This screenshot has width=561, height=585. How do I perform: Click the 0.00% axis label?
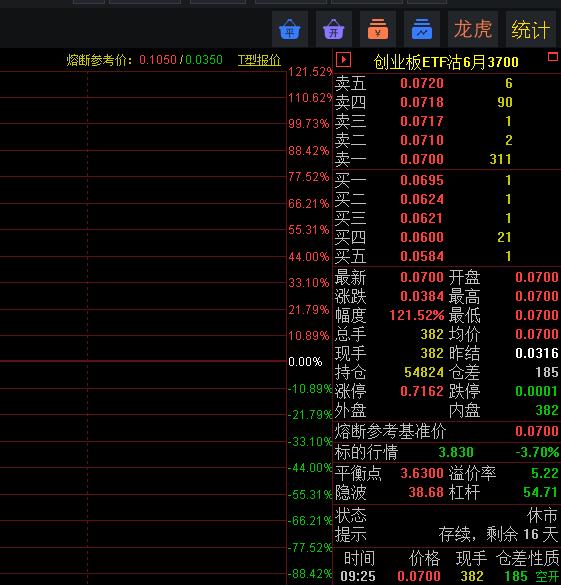305,362
